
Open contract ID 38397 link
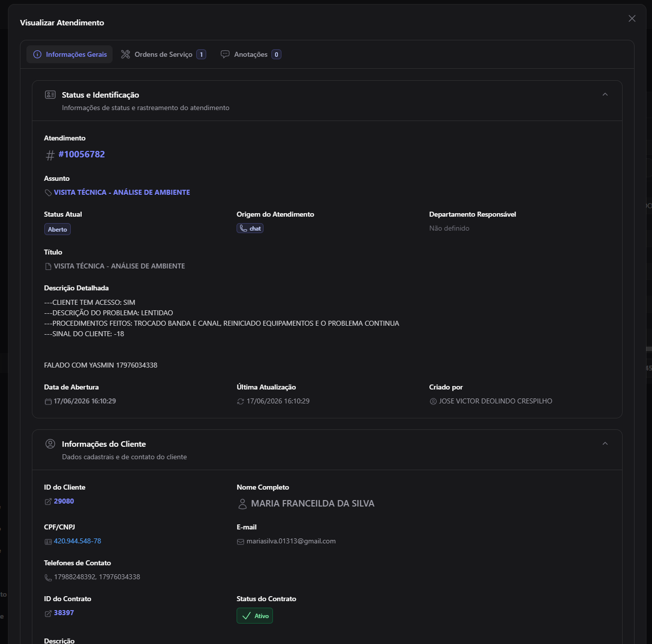[64, 613]
